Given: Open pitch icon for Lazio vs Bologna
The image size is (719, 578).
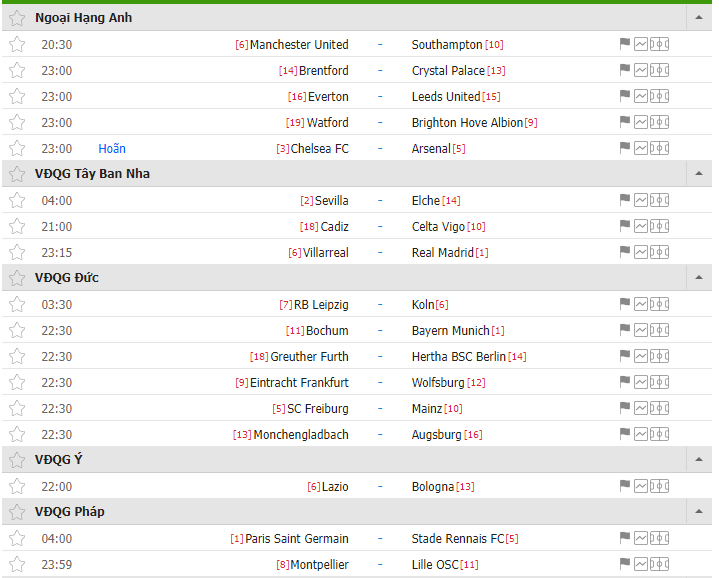Looking at the screenshot, I should point(659,486).
